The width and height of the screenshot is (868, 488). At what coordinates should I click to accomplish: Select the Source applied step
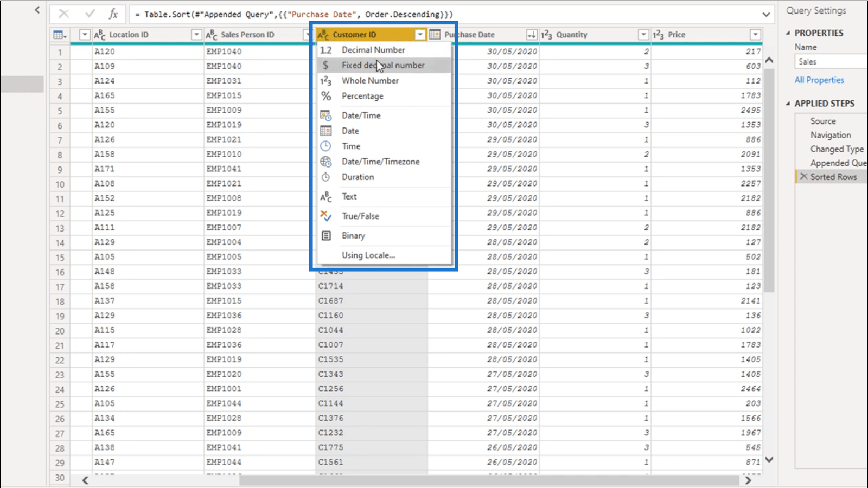(x=823, y=121)
